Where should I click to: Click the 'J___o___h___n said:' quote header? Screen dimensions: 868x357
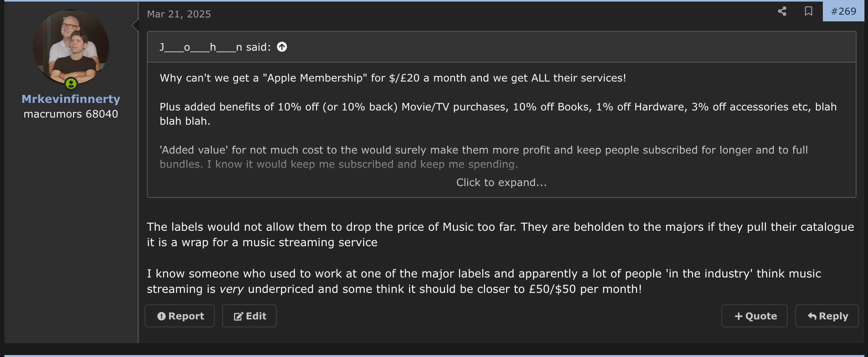pyautogui.click(x=215, y=47)
